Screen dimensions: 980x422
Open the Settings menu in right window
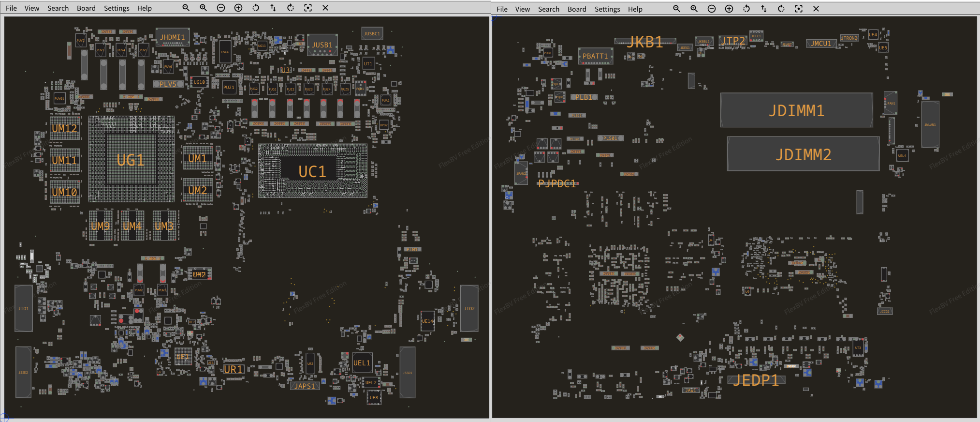607,9
